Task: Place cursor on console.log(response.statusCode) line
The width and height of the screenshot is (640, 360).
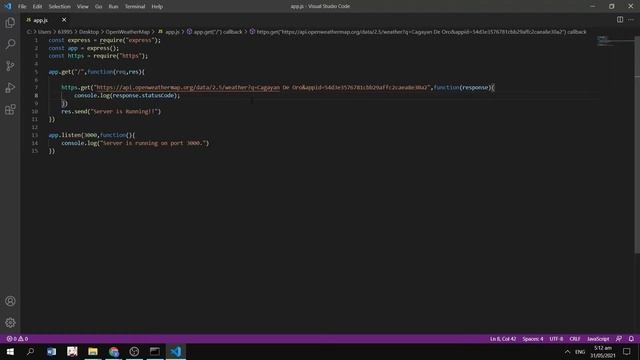Action: (127, 96)
